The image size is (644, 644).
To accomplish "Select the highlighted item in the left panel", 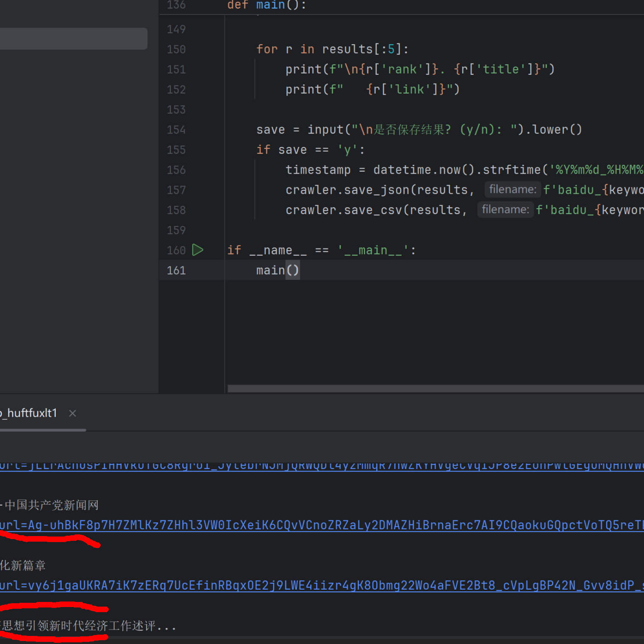I will (x=73, y=39).
